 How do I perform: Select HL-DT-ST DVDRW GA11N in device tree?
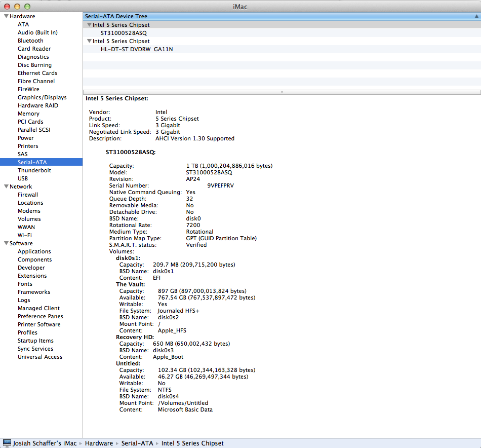click(137, 49)
